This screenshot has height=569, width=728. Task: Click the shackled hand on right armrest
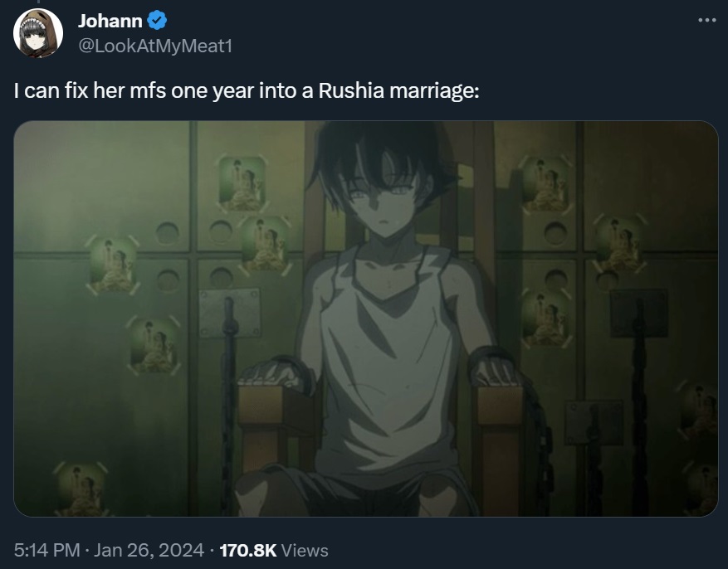pos(496,368)
